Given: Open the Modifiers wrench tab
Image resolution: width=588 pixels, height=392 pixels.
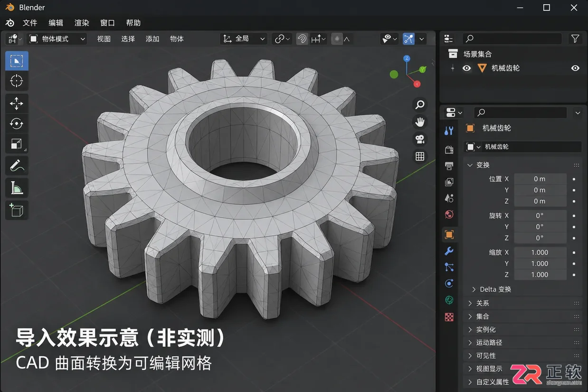Looking at the screenshot, I should (x=449, y=251).
